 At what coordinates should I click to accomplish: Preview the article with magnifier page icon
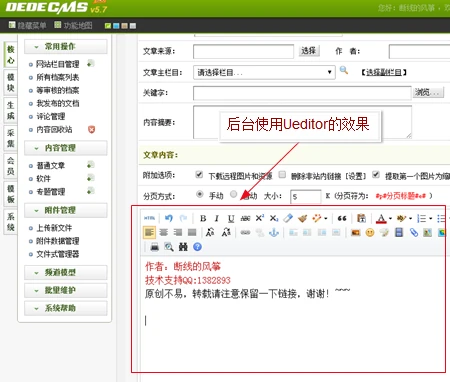pyautogui.click(x=169, y=247)
